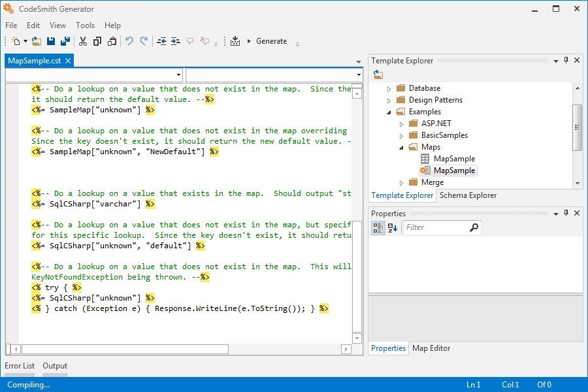Click the open folder icon in Template Explorer
The width and height of the screenshot is (588, 392).
tap(378, 74)
